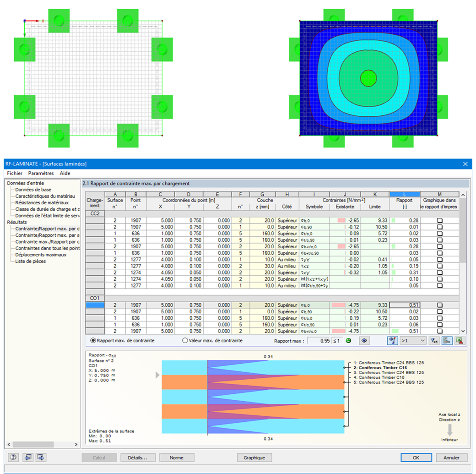Select Résistances de matériaux tree item
Viewport: 476px width, 474px height.
[42, 203]
